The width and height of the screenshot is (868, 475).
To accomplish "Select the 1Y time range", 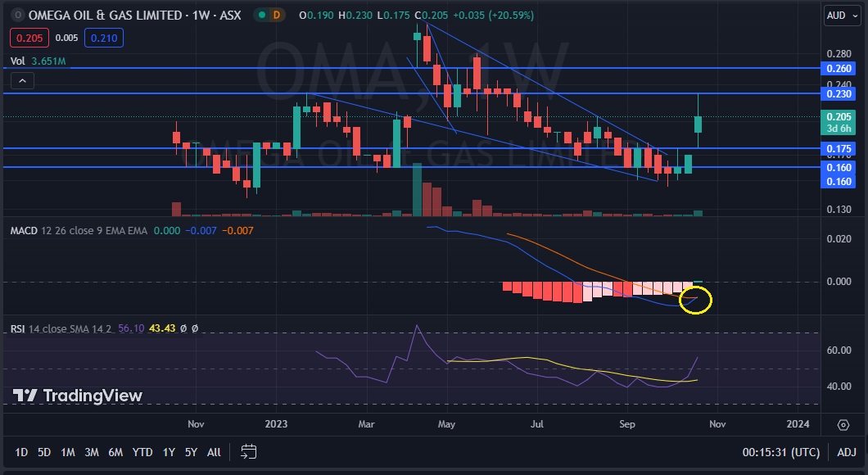I will click(169, 452).
